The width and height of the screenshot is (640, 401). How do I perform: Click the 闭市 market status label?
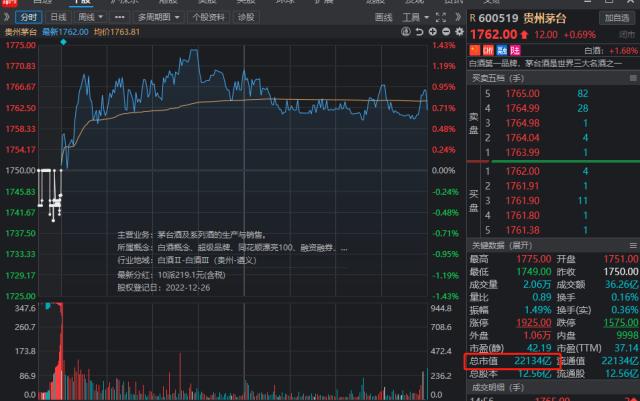[x=627, y=35]
